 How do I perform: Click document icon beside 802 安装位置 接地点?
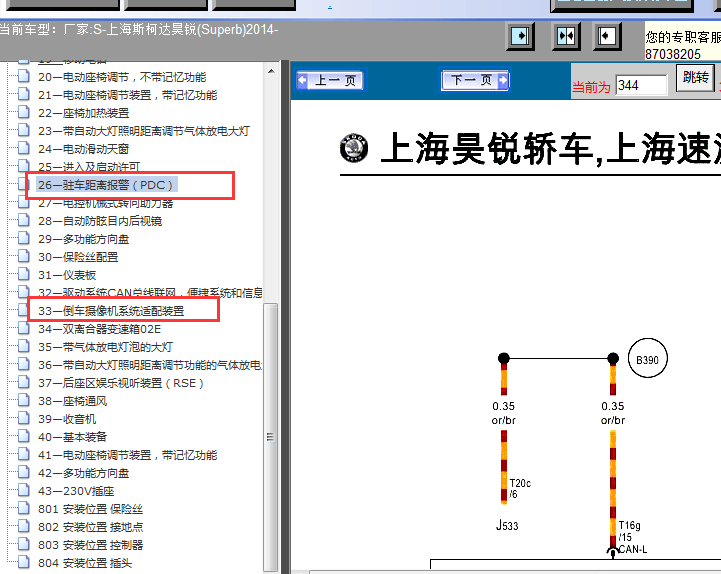click(x=23, y=526)
